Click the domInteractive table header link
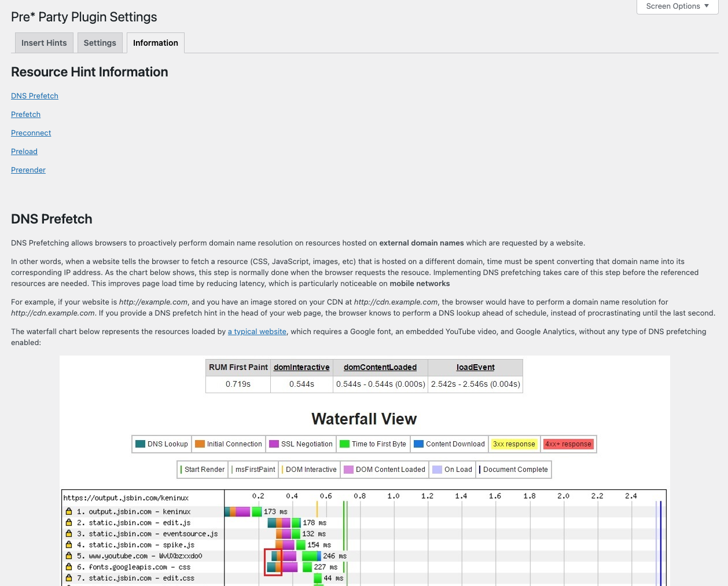The width and height of the screenshot is (728, 586). point(302,367)
